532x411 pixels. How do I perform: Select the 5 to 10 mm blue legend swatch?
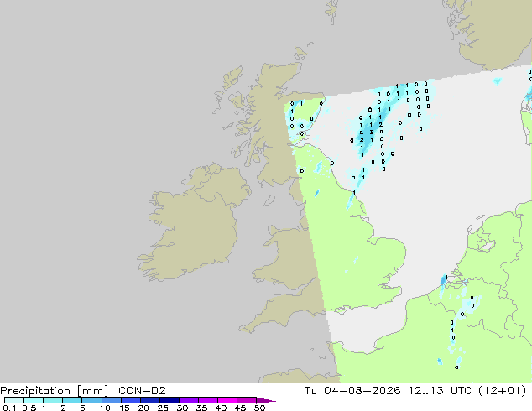(x=92, y=400)
